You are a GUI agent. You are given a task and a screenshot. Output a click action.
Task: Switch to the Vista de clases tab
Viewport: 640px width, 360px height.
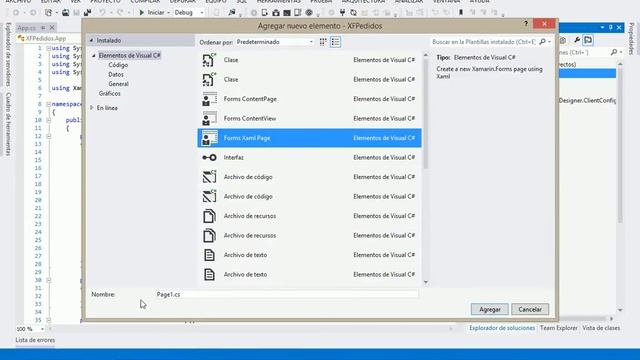(x=601, y=328)
